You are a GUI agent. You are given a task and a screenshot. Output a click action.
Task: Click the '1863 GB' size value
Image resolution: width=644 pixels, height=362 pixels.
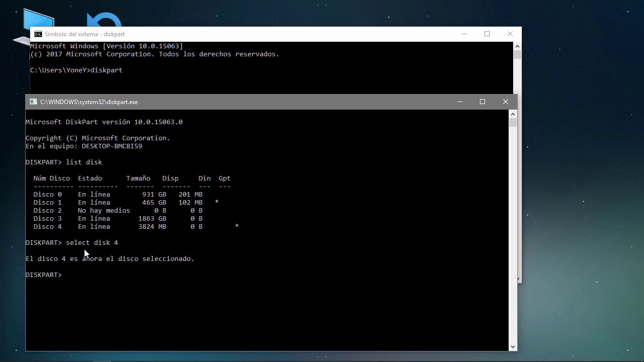152,219
